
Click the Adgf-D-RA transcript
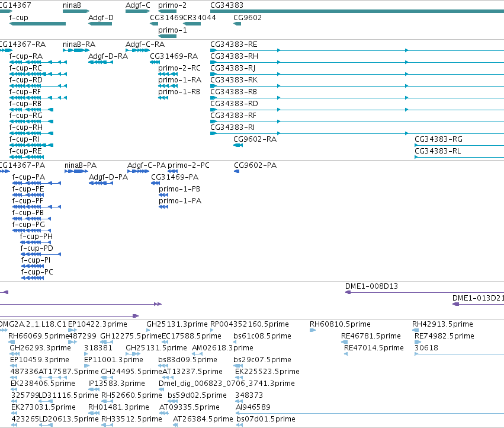[x=101, y=62]
